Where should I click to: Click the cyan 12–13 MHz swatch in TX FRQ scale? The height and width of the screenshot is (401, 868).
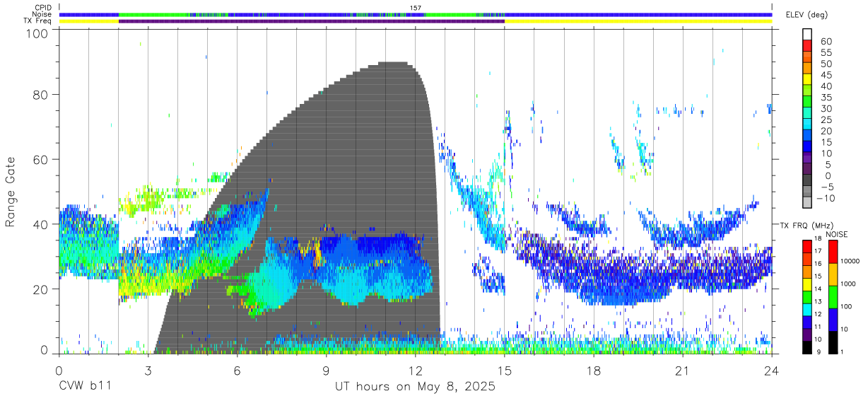[807, 309]
